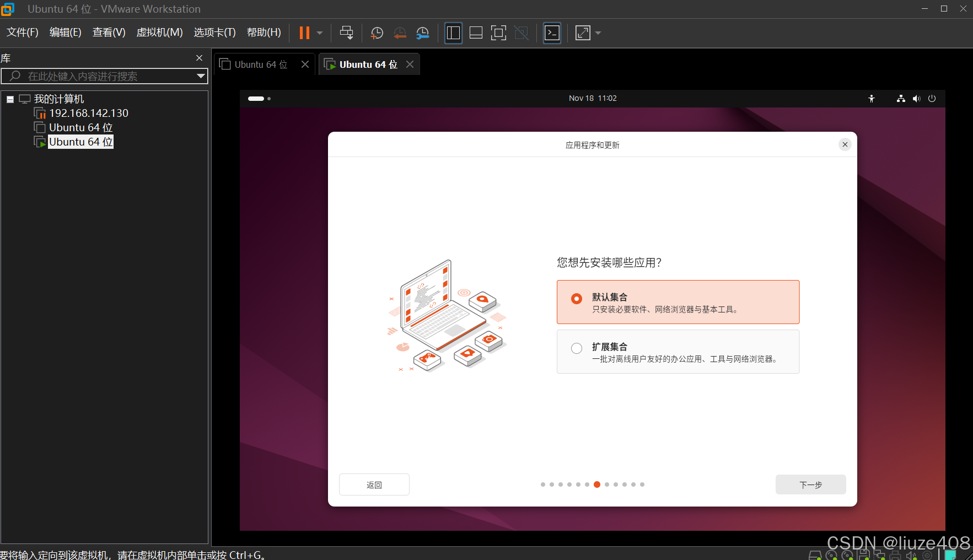973x560 pixels.
Task: Click the Ubuntu volume icon
Action: tap(916, 99)
